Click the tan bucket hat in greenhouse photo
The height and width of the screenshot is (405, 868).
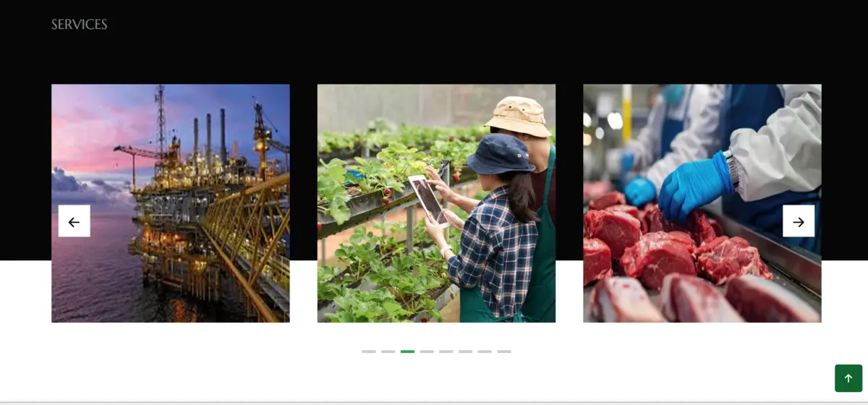518,116
